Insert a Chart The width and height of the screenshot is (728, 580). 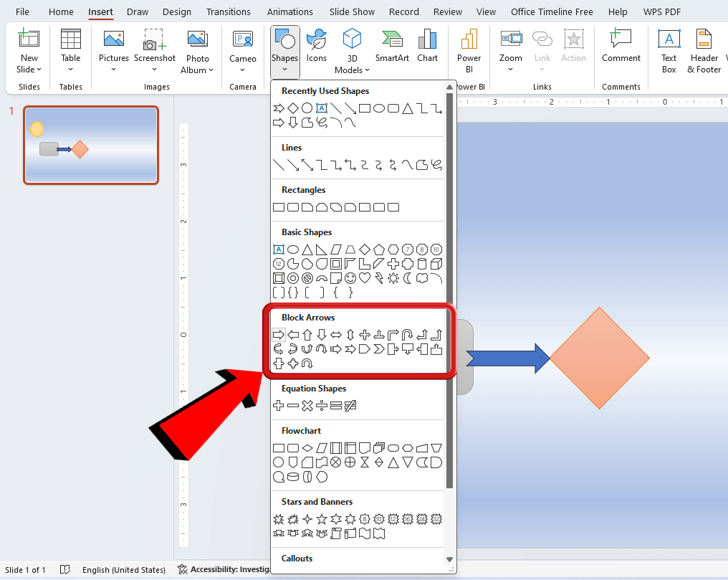point(428,44)
